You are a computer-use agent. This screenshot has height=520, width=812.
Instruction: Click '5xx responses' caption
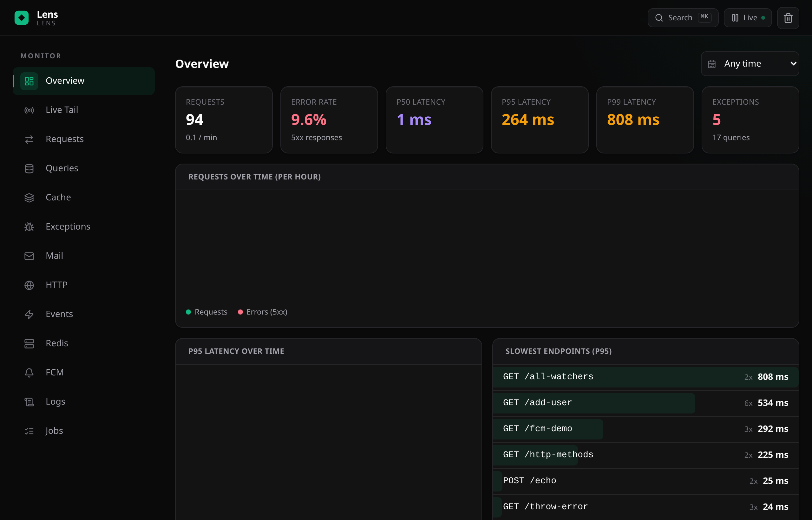[x=317, y=138]
